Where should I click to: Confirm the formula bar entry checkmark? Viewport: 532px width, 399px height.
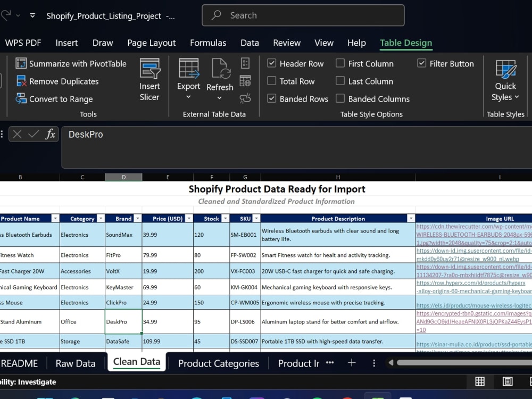click(33, 135)
